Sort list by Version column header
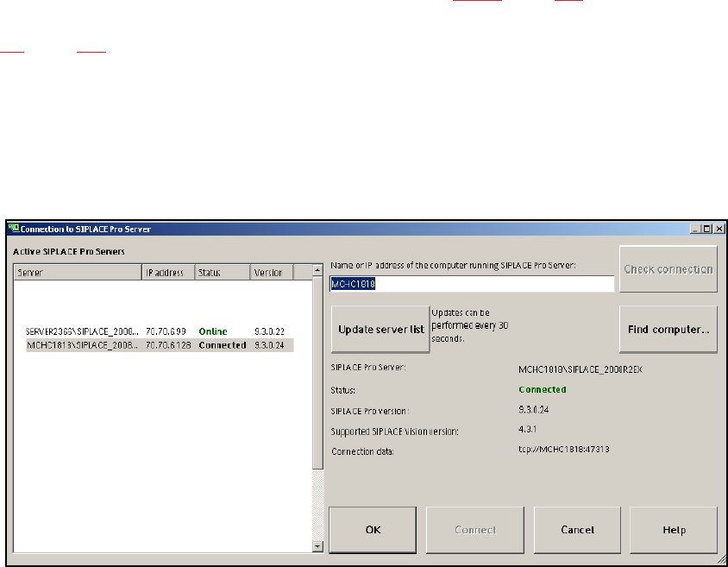The height and width of the screenshot is (567, 728). coord(272,273)
